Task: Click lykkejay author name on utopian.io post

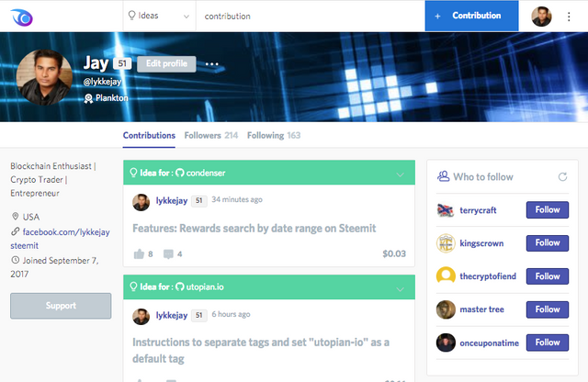Action: 172,315
